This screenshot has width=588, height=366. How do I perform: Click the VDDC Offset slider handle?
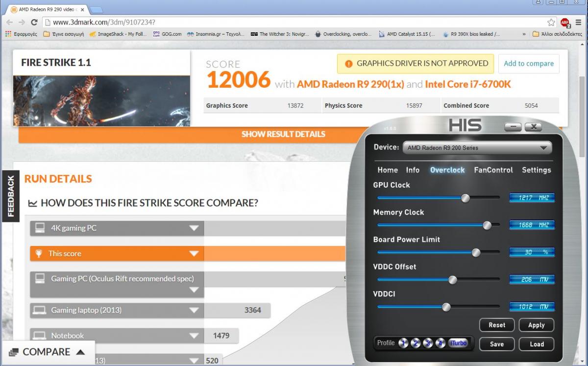click(453, 280)
